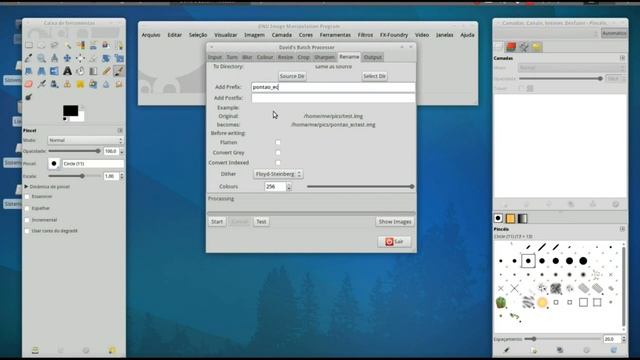Viewport: 640px width, 360px height.
Task: Click the Espaçamento 20.0 spinner arrows
Action: point(623,339)
